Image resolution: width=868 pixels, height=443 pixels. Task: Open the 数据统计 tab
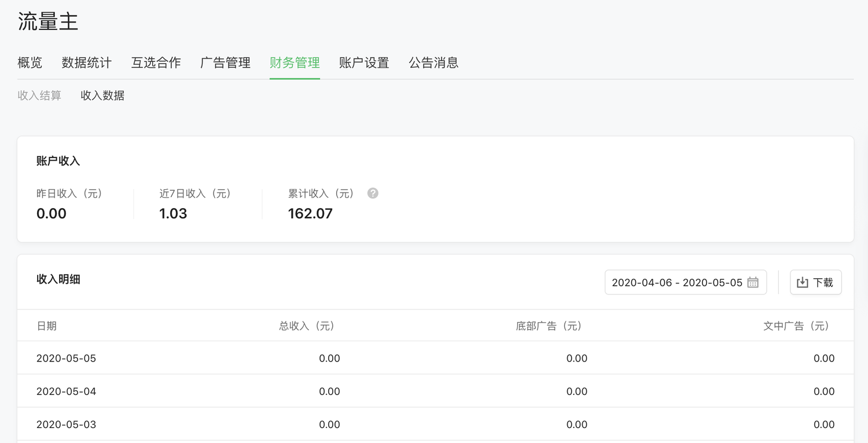point(86,62)
